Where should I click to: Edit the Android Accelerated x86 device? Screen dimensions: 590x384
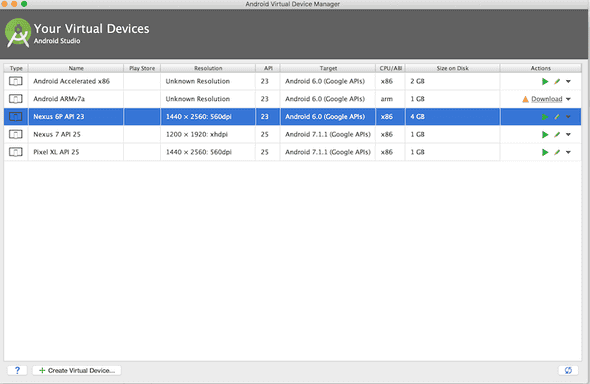pos(557,81)
